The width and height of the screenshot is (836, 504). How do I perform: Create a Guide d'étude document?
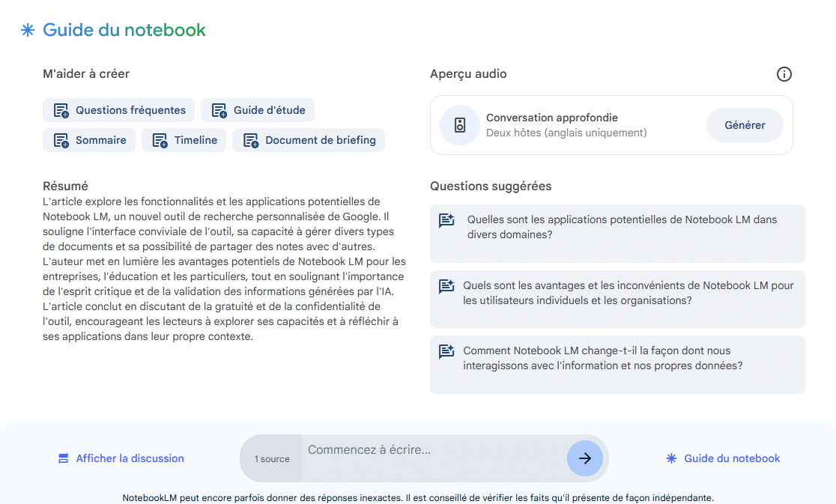point(258,110)
